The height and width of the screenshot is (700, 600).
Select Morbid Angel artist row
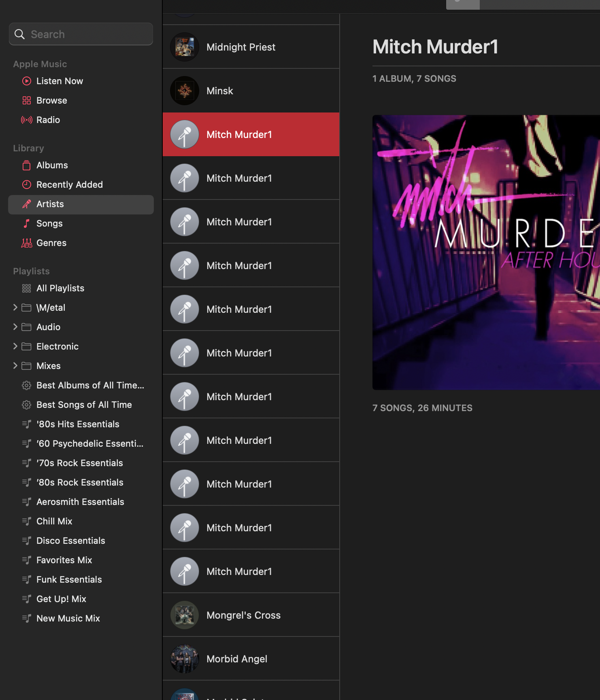[251, 659]
